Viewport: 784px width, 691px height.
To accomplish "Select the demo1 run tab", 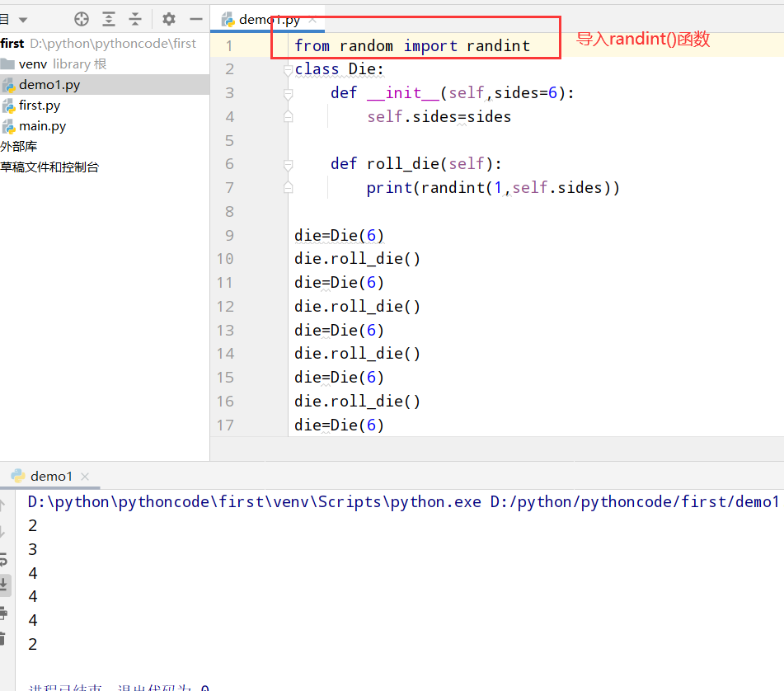I will point(51,476).
